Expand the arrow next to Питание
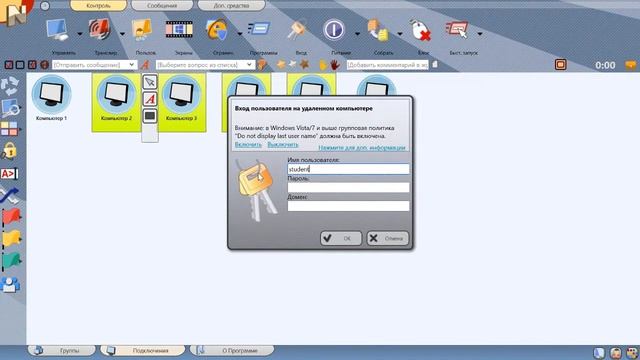 358,34
